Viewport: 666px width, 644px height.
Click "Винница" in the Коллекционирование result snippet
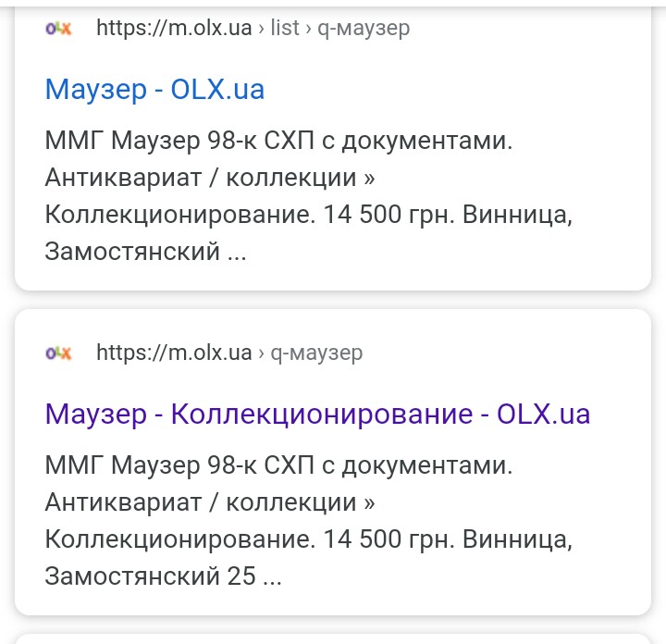click(x=518, y=539)
